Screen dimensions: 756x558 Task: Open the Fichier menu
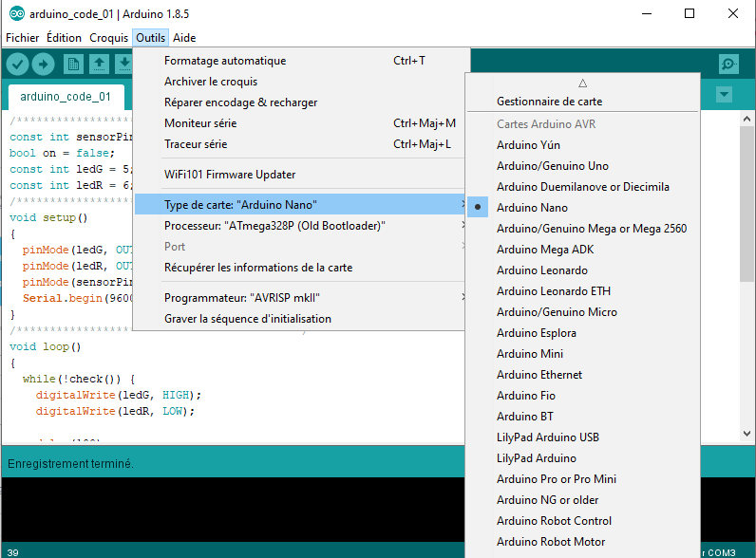(x=22, y=38)
